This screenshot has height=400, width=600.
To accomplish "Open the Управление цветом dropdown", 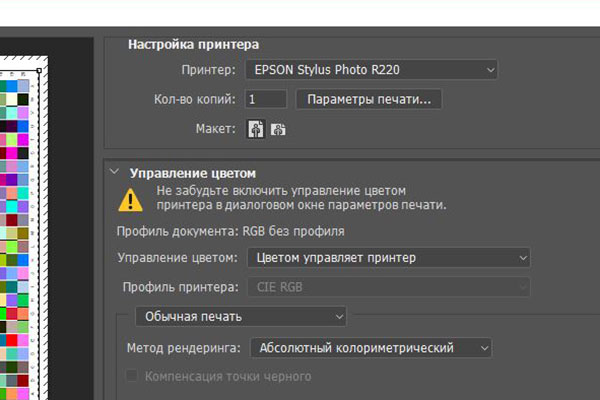I will coord(389,258).
